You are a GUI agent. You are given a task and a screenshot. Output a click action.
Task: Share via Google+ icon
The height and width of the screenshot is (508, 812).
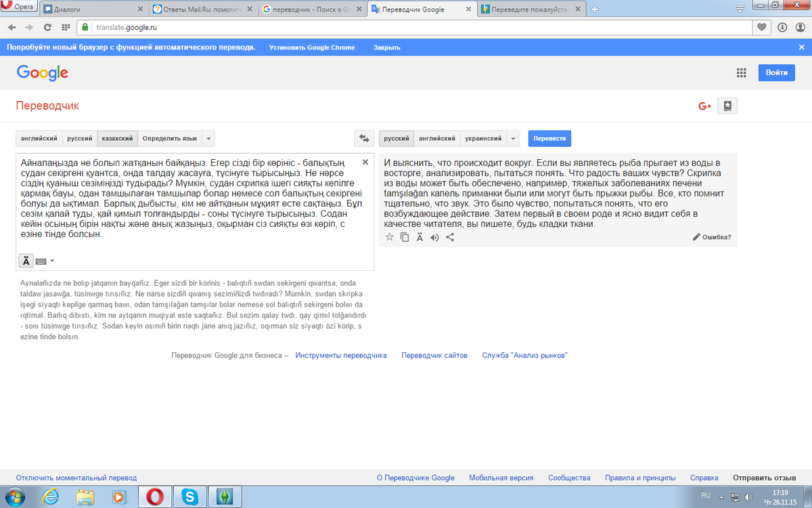[705, 106]
